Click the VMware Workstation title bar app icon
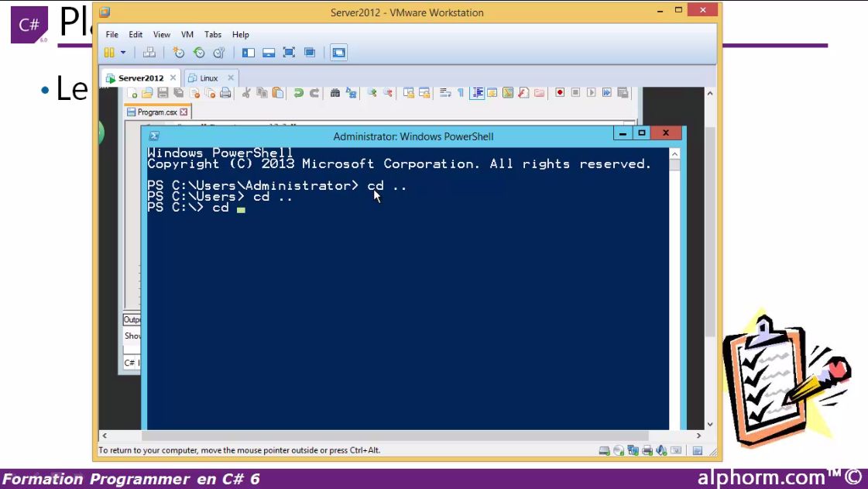 click(105, 12)
